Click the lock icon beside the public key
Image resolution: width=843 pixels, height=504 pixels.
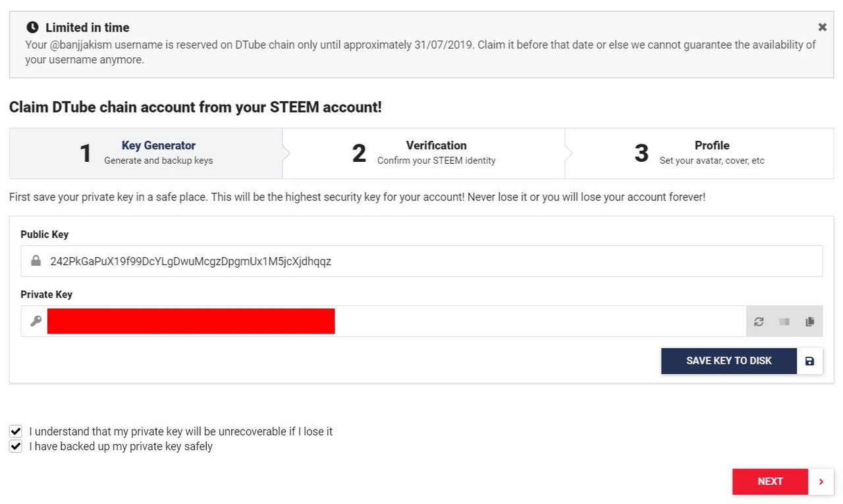click(x=36, y=261)
